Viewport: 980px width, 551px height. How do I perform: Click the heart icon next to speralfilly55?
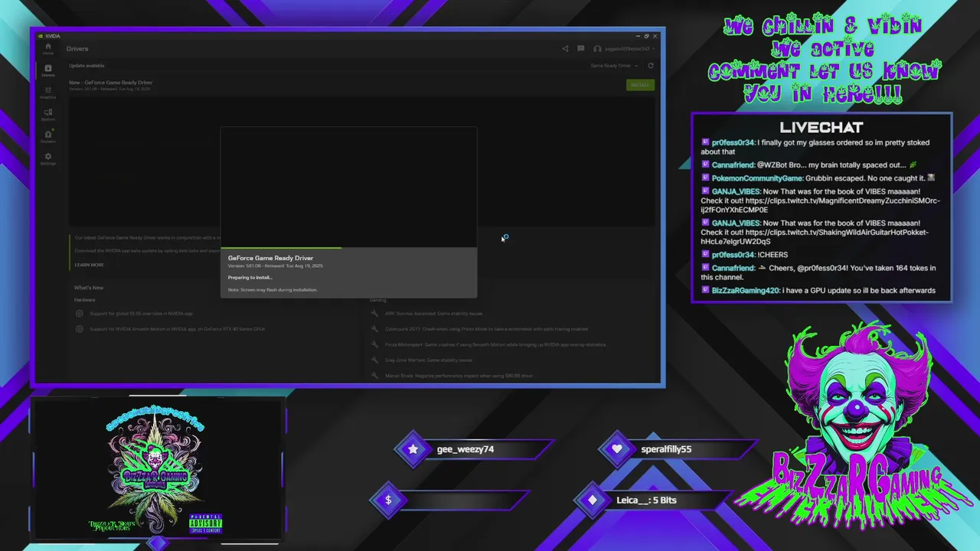pos(617,449)
